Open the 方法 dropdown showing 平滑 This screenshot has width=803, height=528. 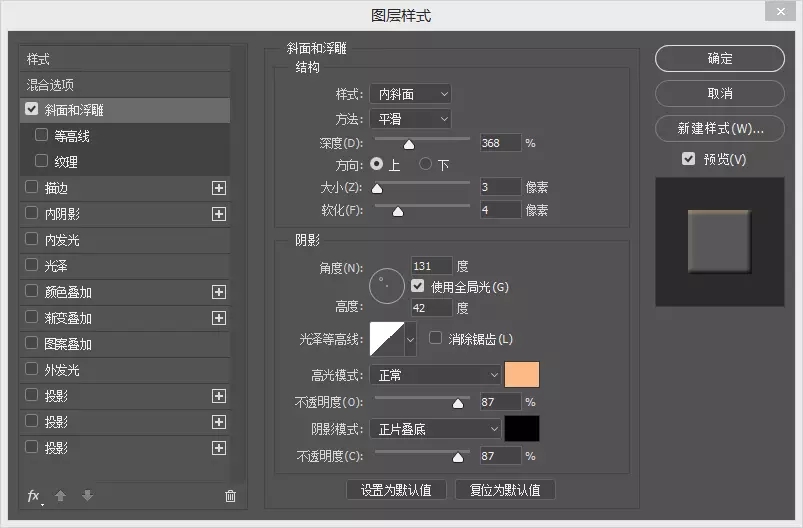pos(410,119)
